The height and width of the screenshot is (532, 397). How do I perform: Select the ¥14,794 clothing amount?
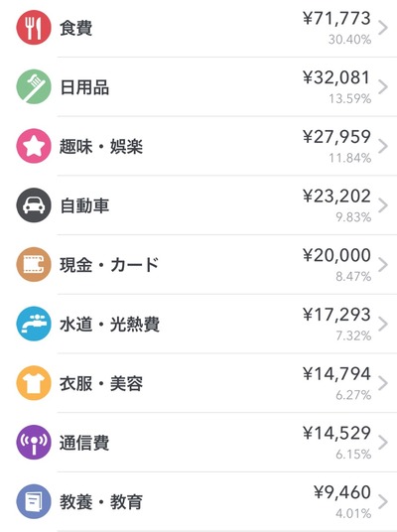coord(336,374)
